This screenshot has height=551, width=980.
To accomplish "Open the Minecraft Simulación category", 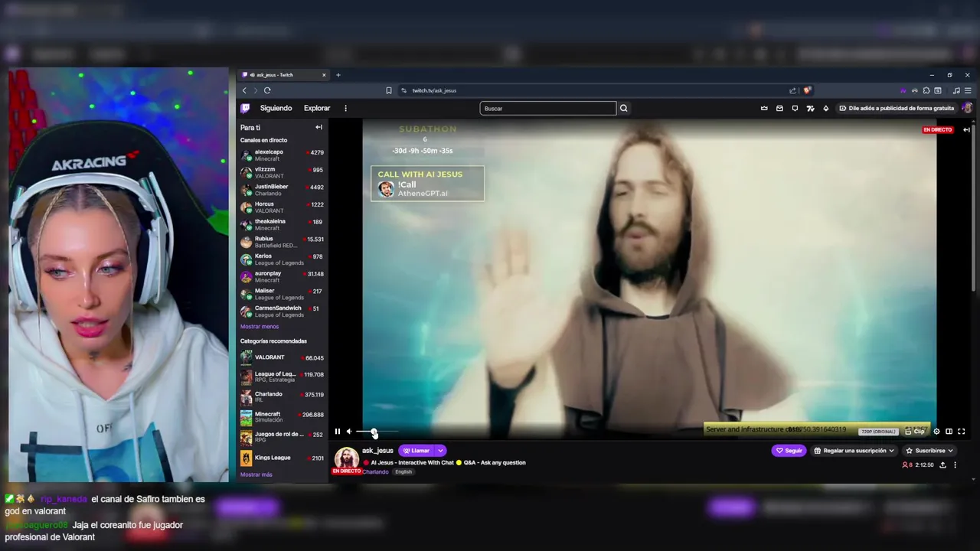I will click(283, 417).
